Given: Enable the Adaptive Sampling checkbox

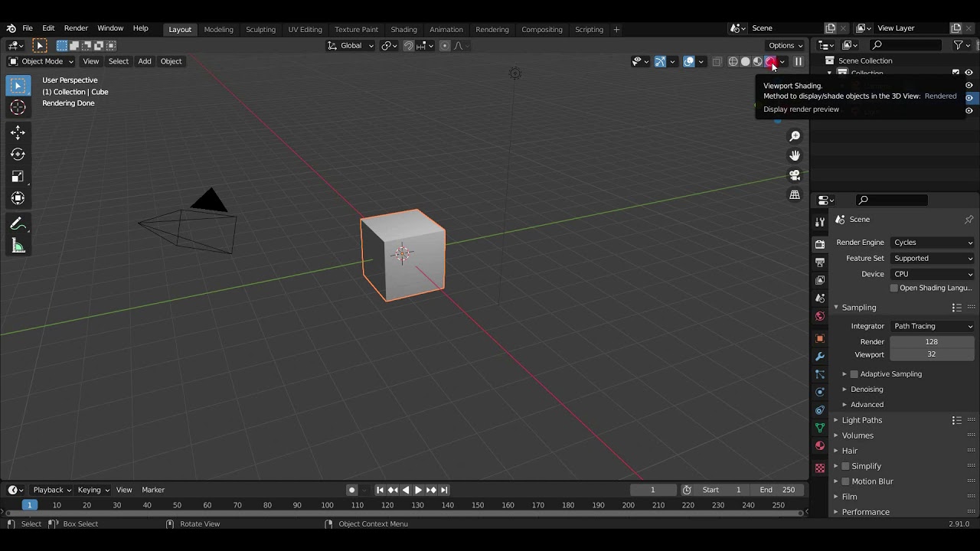Looking at the screenshot, I should tap(854, 374).
